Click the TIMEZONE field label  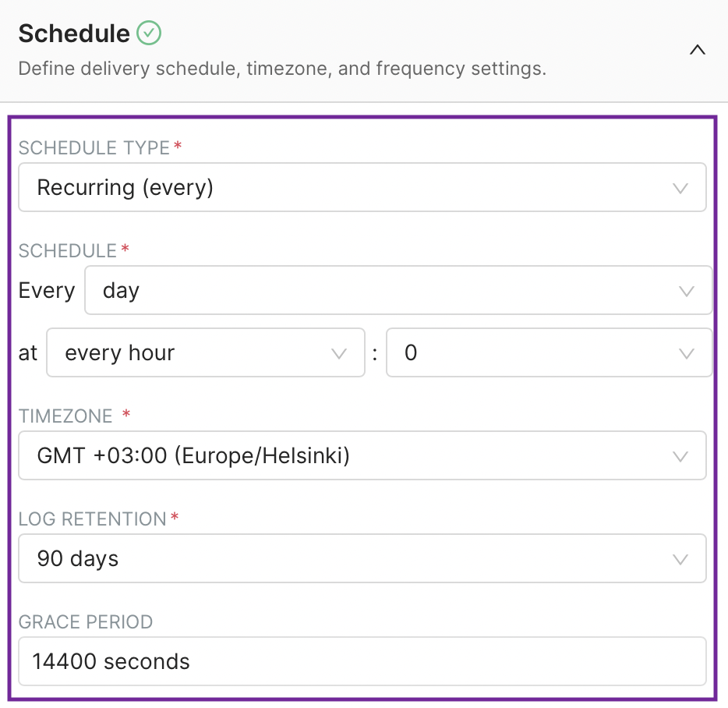(66, 416)
